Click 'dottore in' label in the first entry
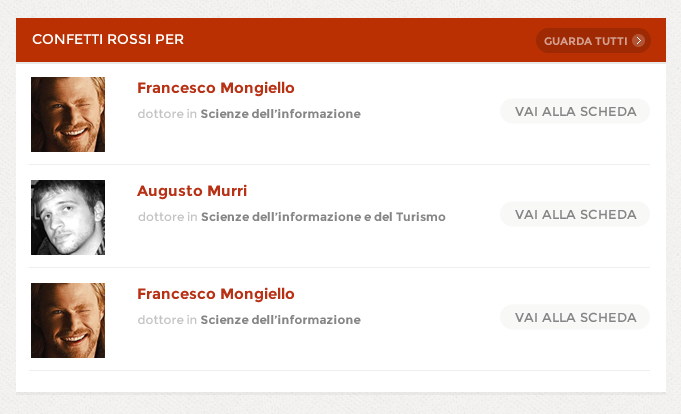The height and width of the screenshot is (414, 681). point(167,114)
